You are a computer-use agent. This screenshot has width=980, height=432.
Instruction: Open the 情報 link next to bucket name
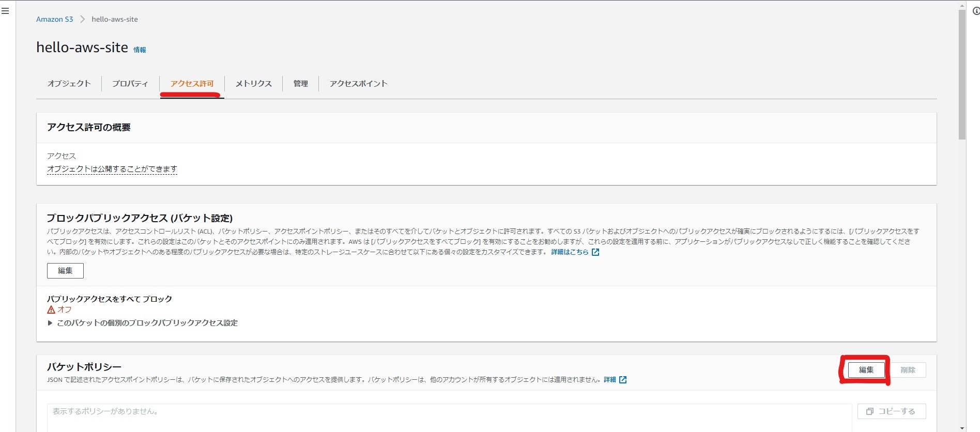140,50
